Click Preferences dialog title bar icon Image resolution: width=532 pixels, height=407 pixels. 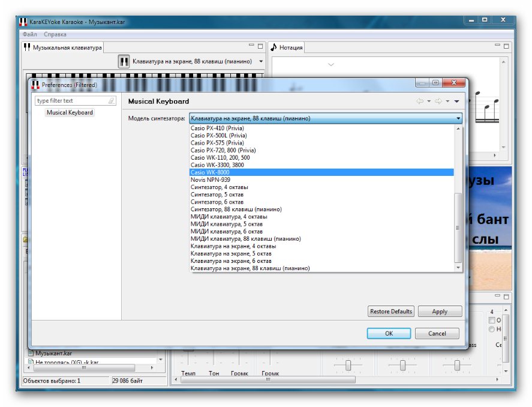(x=35, y=85)
